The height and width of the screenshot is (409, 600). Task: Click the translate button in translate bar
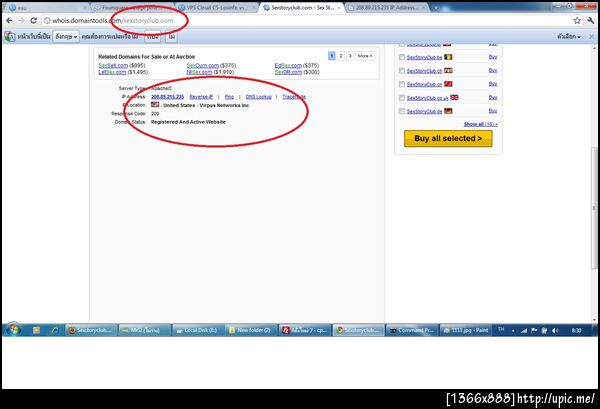(x=153, y=37)
